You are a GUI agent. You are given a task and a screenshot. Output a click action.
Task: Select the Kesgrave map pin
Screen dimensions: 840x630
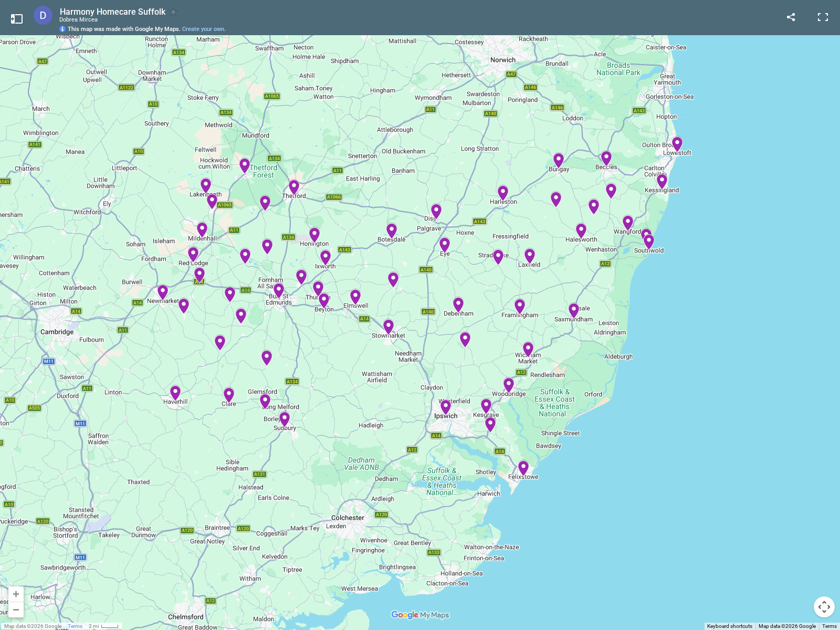pos(486,406)
